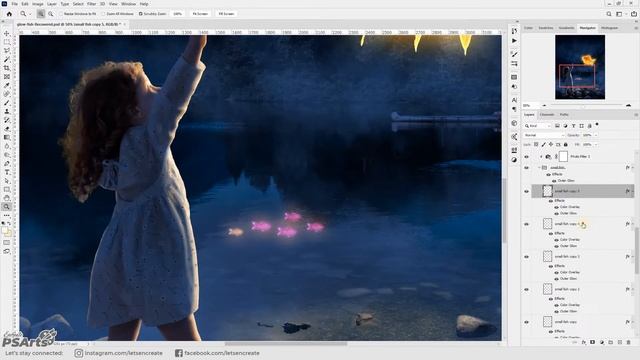This screenshot has height=360, width=640.
Task: Select the Crop tool
Action: 7,68
